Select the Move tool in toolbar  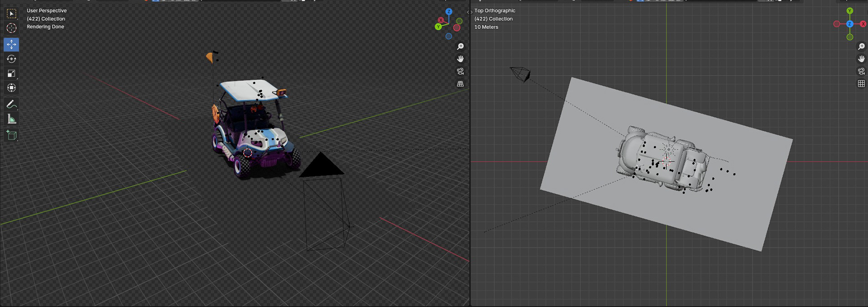tap(11, 44)
